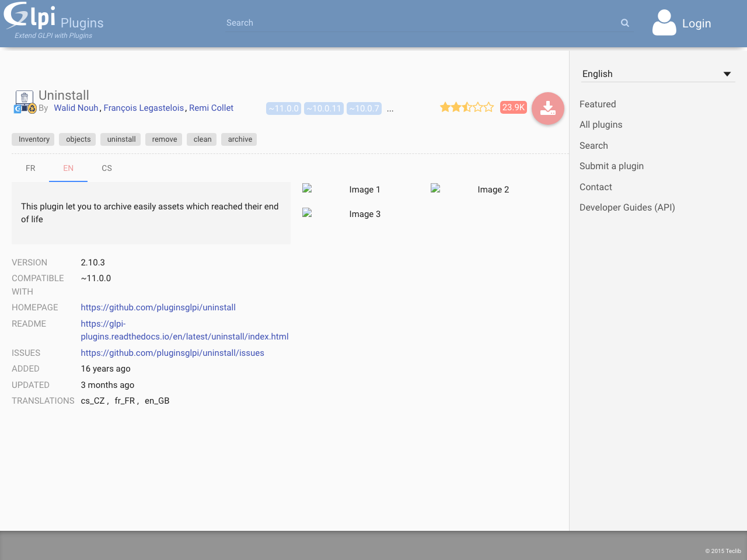This screenshot has height=560, width=747.
Task: Rate the plugin with the fifth star
Action: click(489, 107)
